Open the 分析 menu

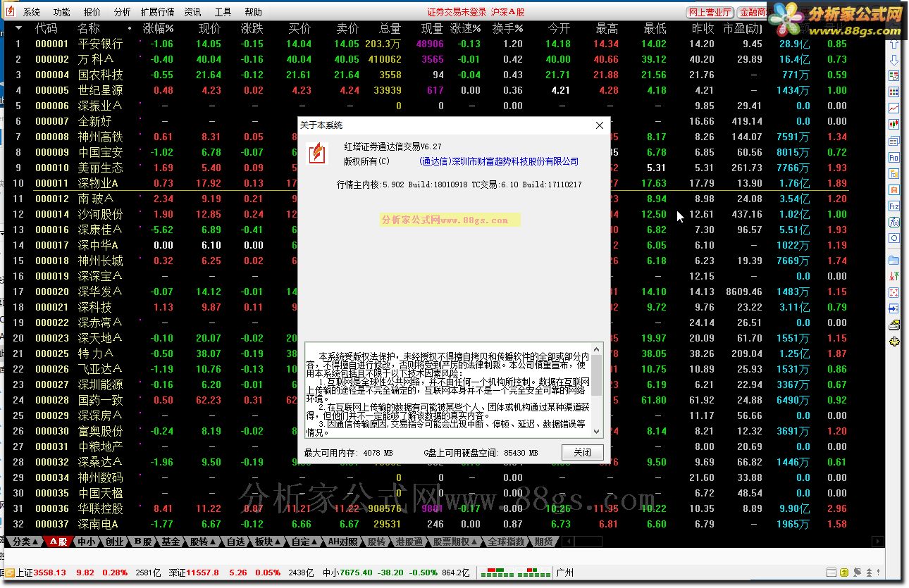(123, 12)
